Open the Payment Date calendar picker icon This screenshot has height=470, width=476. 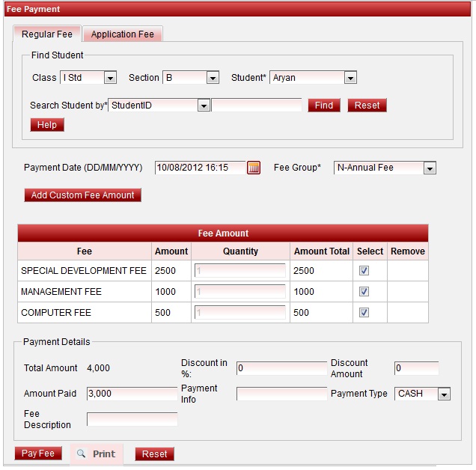pos(254,168)
